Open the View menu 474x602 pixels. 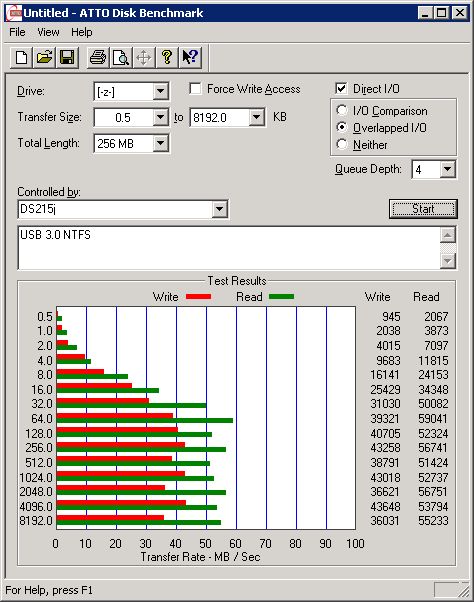point(48,32)
